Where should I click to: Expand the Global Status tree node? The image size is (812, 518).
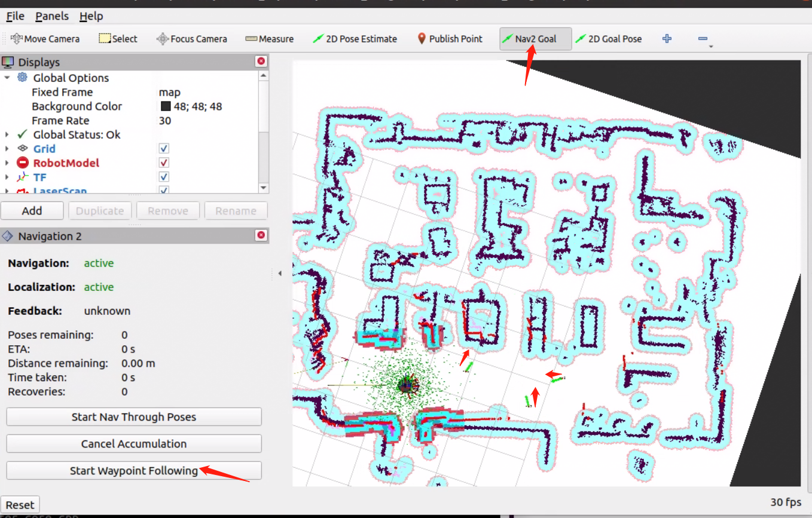click(7, 134)
